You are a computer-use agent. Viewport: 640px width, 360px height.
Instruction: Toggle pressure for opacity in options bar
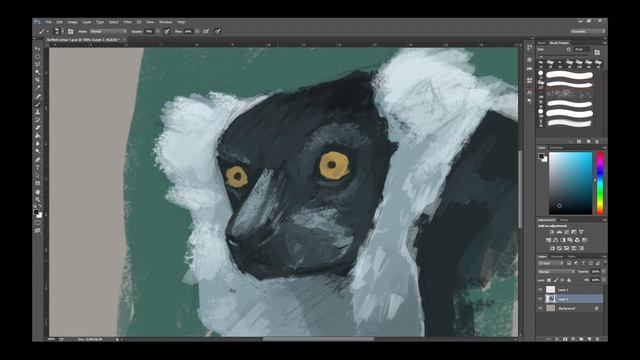(x=167, y=31)
